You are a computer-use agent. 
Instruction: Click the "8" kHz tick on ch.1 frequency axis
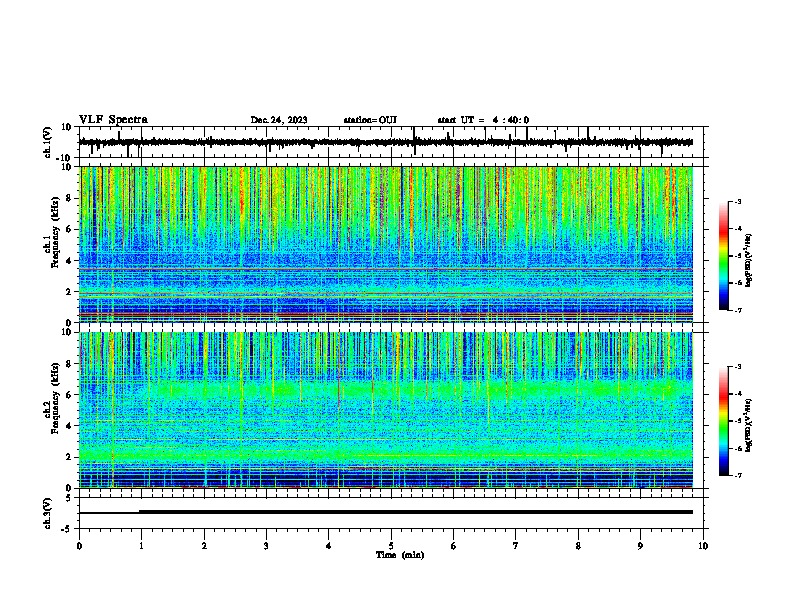click(69, 198)
